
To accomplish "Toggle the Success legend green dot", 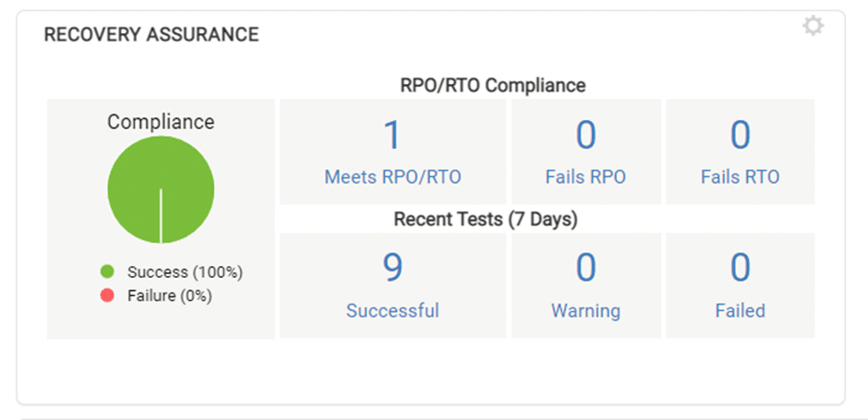I will tap(107, 271).
